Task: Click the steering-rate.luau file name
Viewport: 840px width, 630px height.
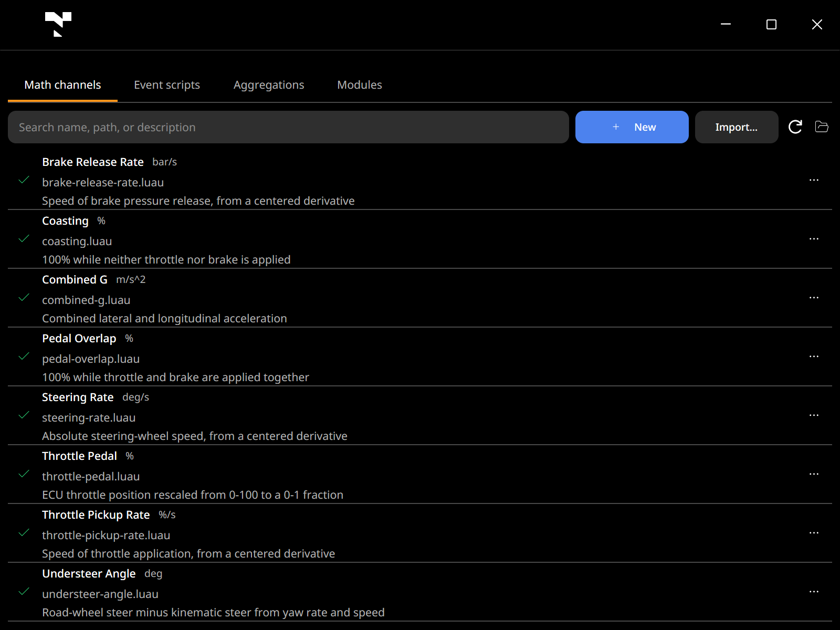Action: tap(89, 418)
